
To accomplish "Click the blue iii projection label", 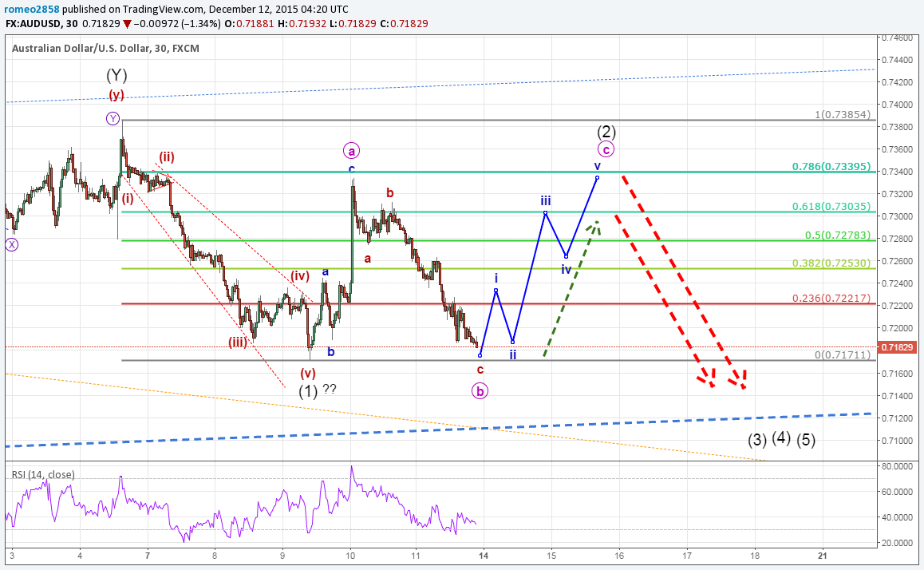I will 546,200.
